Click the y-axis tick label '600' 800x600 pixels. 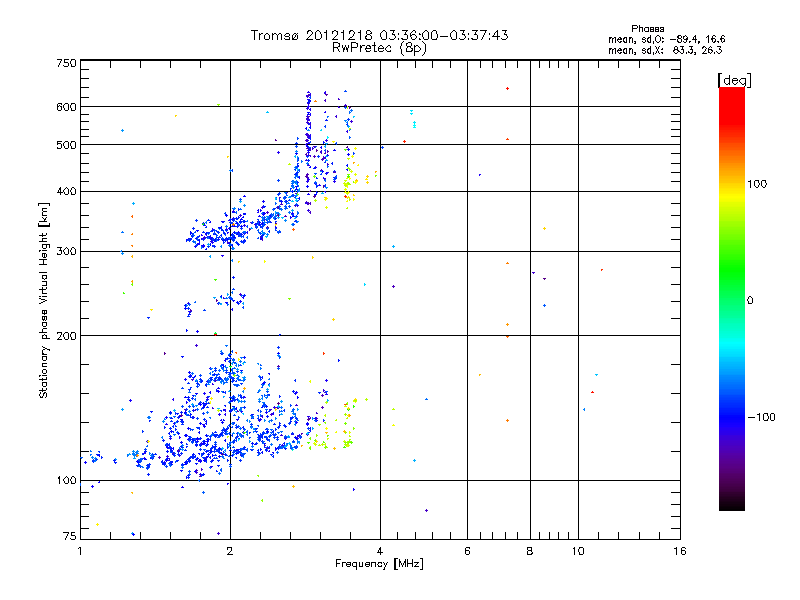[x=66, y=107]
